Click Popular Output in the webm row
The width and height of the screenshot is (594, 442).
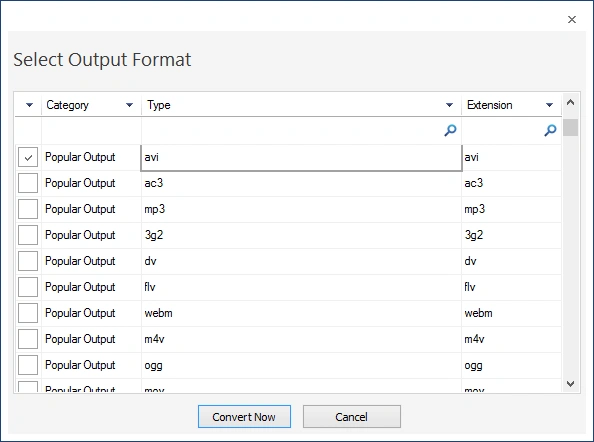tap(80, 313)
